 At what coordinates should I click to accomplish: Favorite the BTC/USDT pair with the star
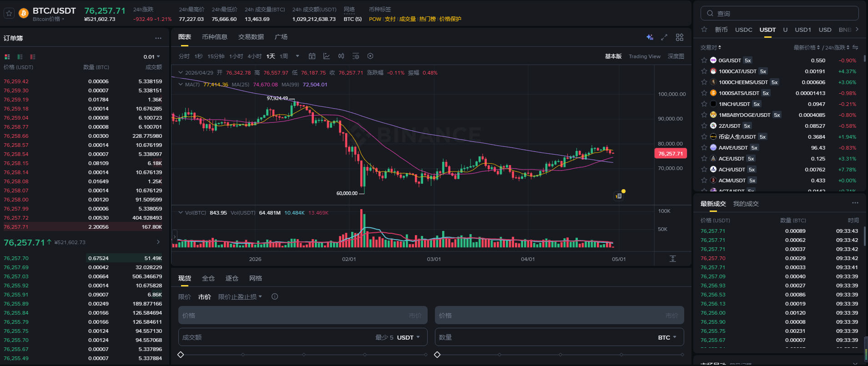point(9,14)
